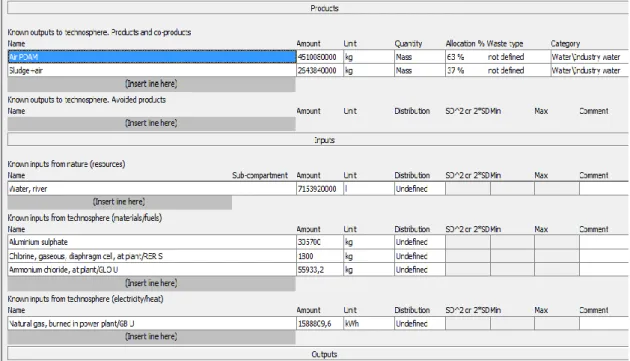Open distribution dropdown for Ammonium chloride

[x=419, y=270]
